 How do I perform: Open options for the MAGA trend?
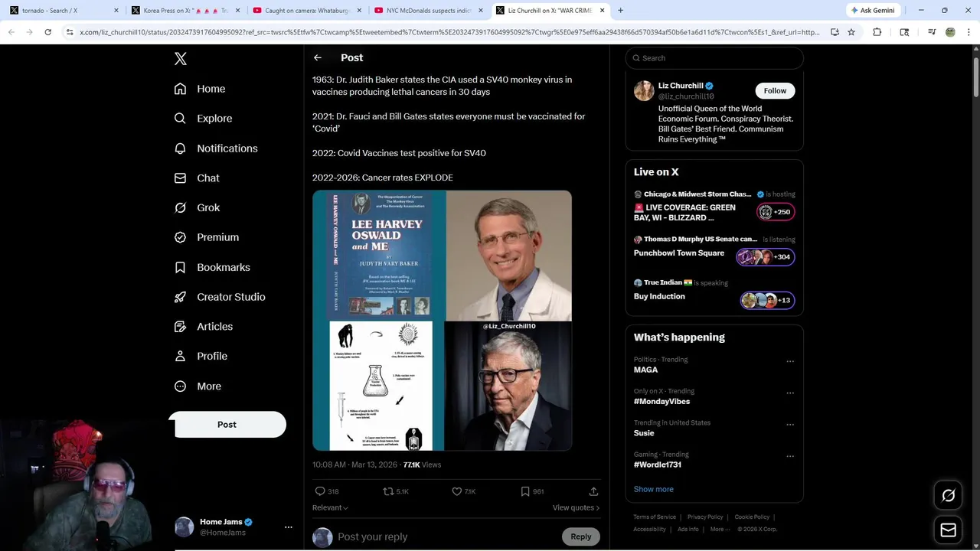(790, 361)
